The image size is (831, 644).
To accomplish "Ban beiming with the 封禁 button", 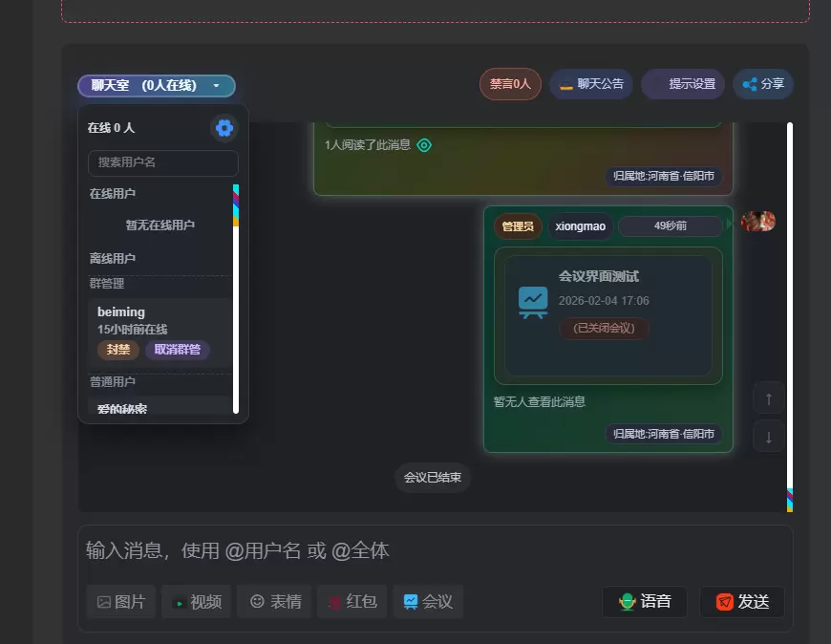I will [117, 350].
